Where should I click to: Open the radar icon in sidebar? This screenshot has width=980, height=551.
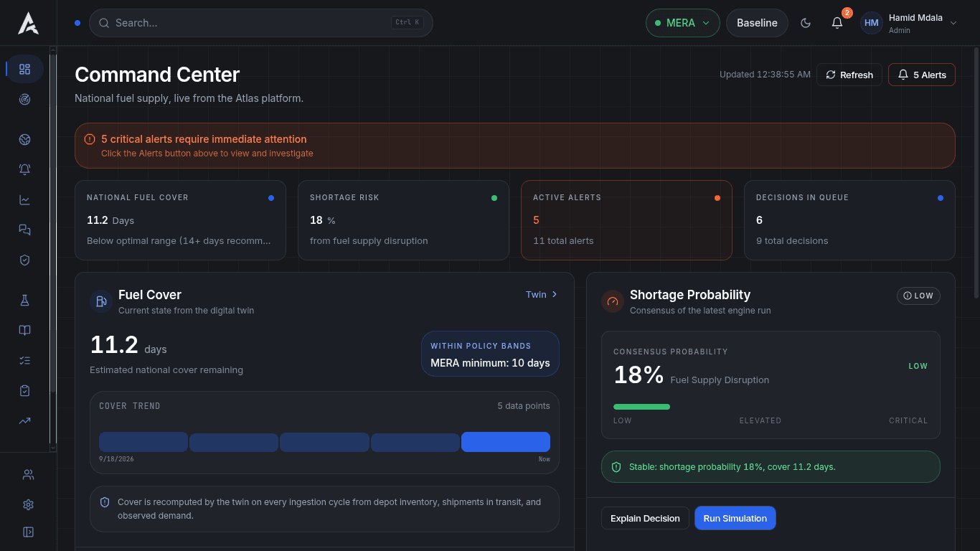[24, 100]
